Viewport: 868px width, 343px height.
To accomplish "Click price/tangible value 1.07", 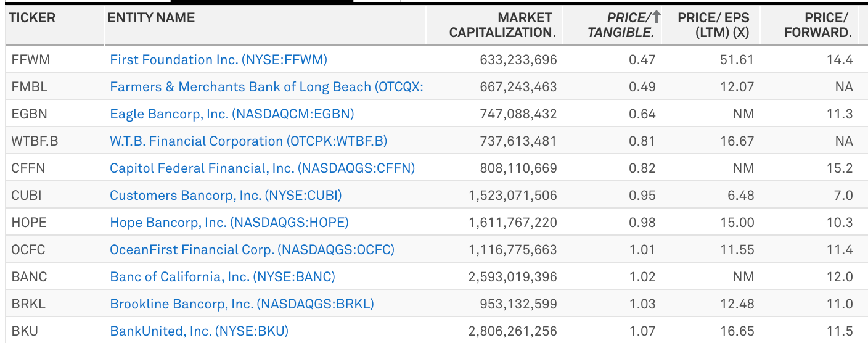I will [642, 331].
